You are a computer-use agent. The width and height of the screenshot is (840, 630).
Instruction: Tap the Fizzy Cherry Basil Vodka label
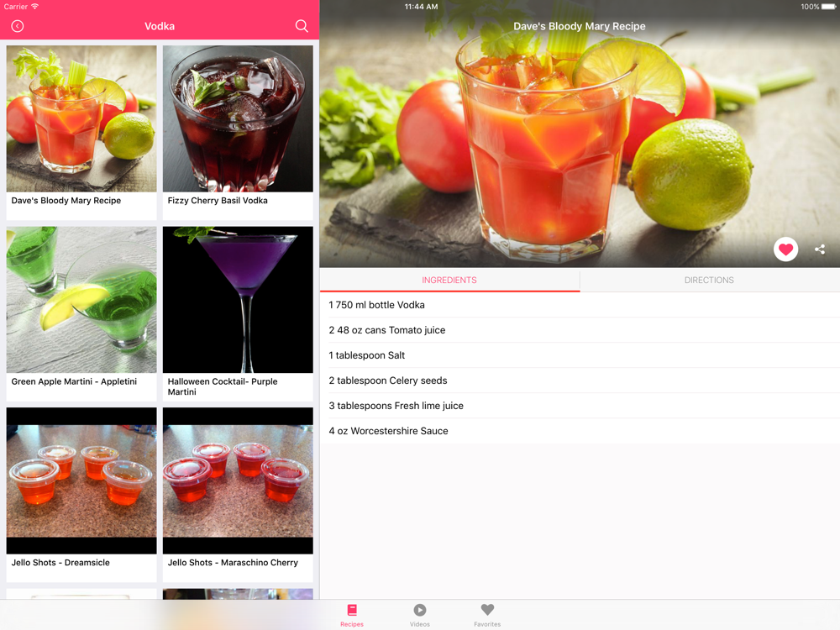(x=218, y=201)
